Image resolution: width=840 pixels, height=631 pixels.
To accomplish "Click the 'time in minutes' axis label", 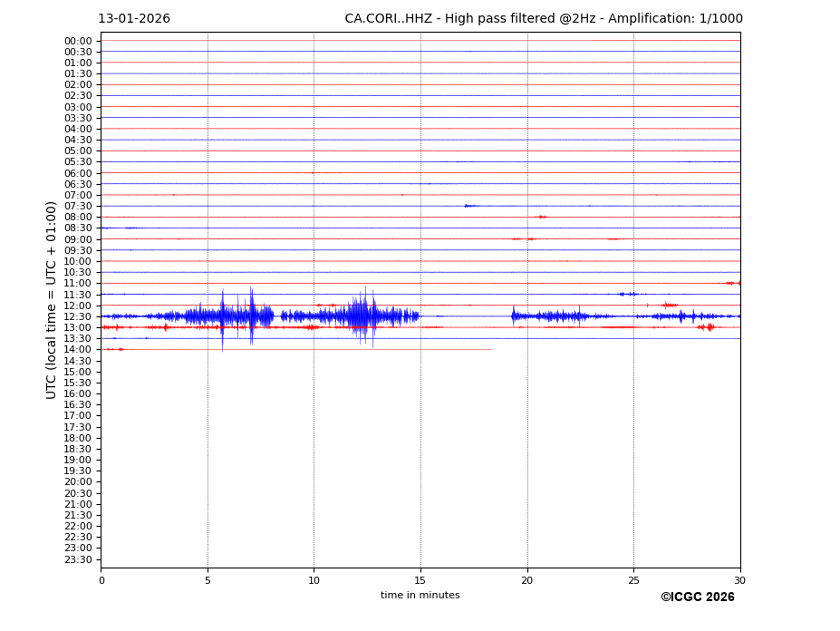I will [x=420, y=596].
